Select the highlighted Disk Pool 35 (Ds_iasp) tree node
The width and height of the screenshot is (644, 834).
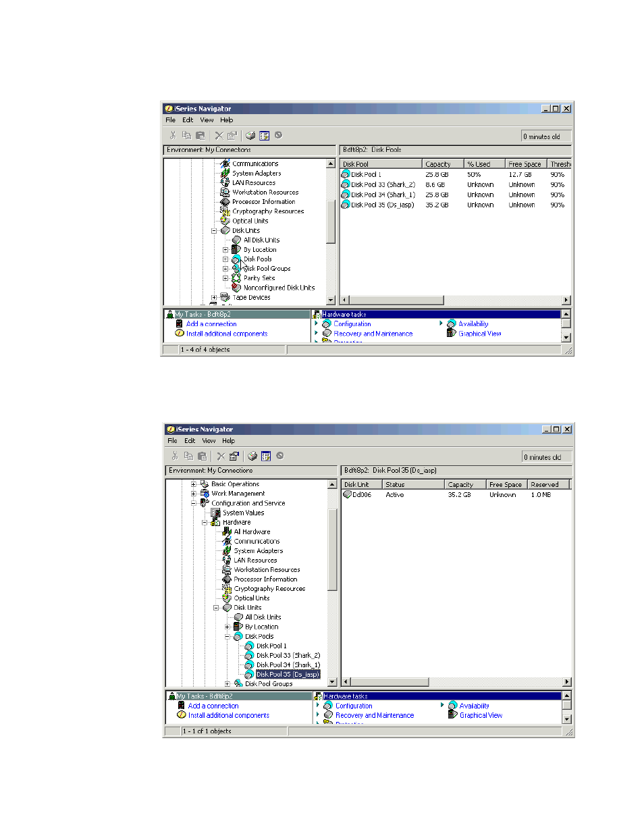tap(288, 674)
